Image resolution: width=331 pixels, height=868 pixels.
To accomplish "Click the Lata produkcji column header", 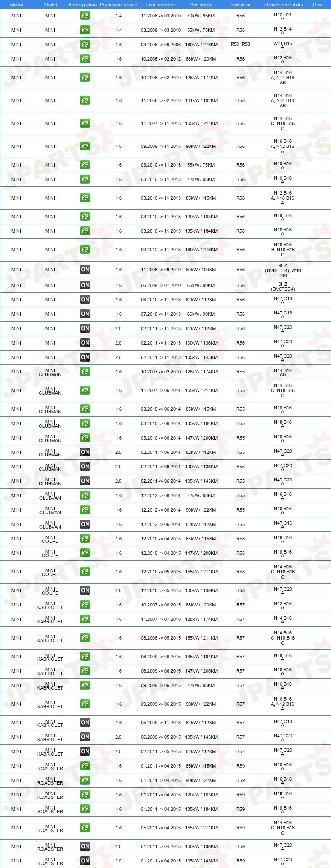I will tap(161, 5).
